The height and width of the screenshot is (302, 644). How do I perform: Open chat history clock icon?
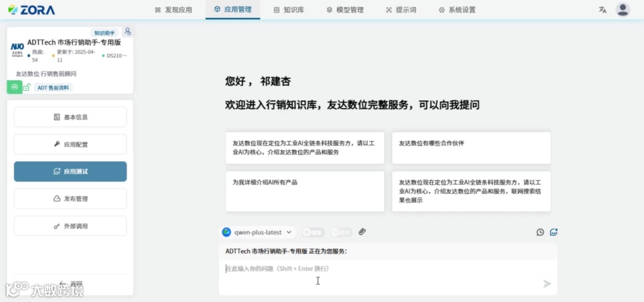(x=540, y=232)
